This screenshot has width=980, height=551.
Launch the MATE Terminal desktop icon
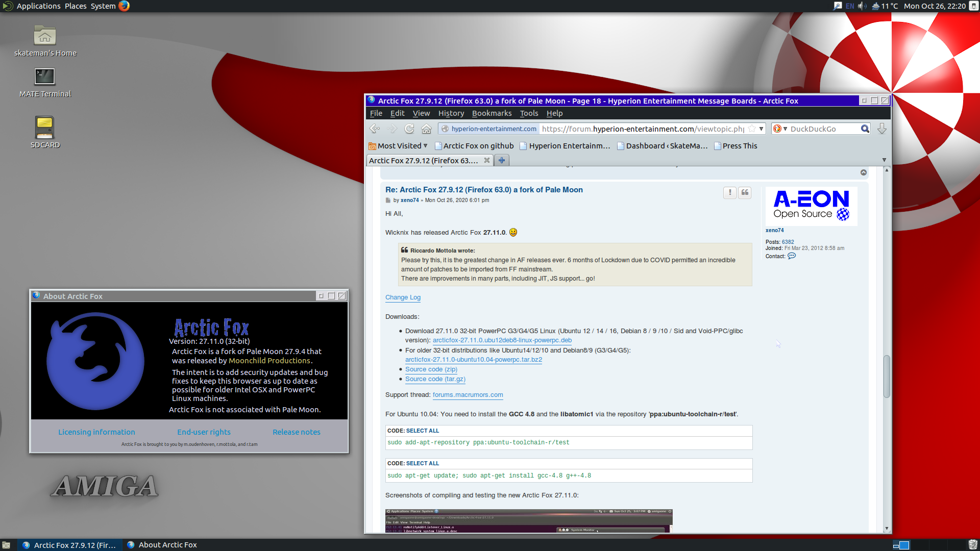[x=45, y=77]
